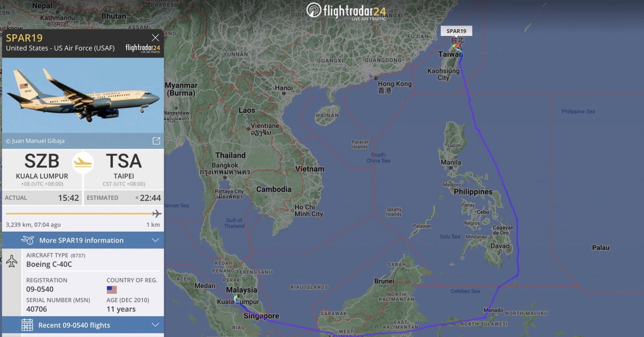644x337 pixels.
Task: Click the actual departure time 15:42
Action: 68,198
